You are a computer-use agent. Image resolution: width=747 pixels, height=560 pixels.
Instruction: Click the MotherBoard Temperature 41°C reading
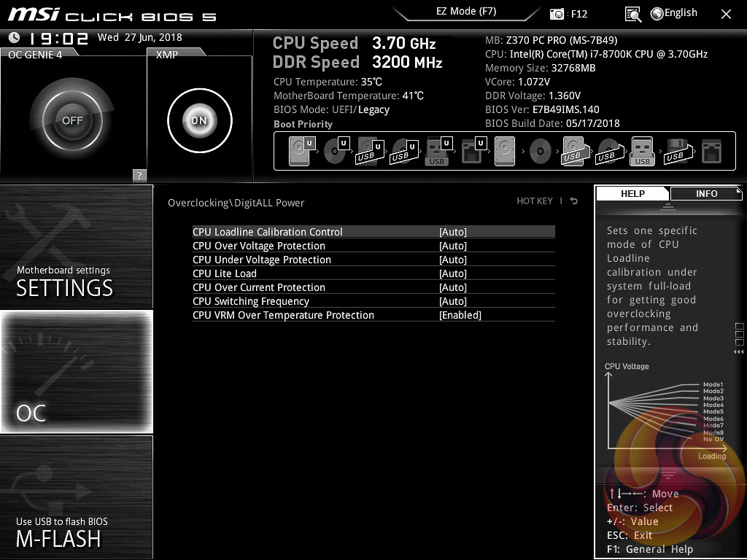pos(348,96)
